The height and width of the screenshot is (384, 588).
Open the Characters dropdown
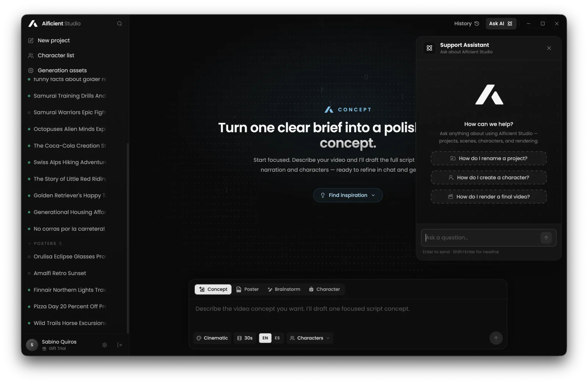coord(310,338)
